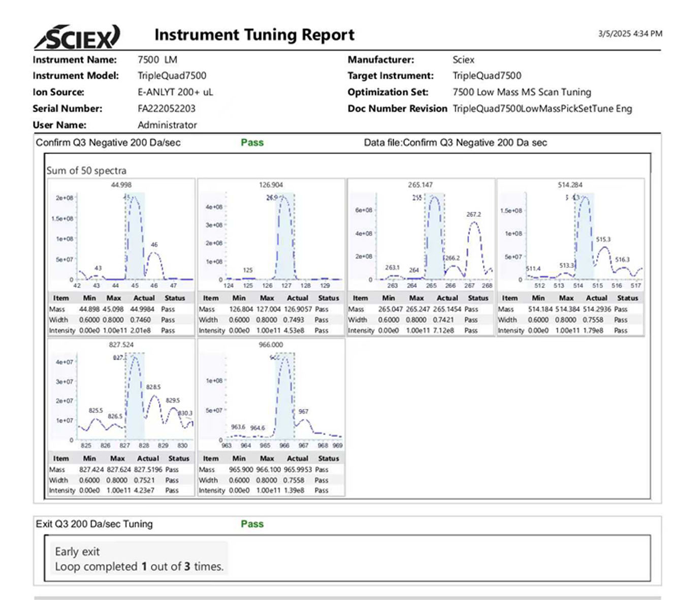This screenshot has width=700, height=600.
Task: Click the Instrument Tuning Report title
Action: (x=254, y=35)
